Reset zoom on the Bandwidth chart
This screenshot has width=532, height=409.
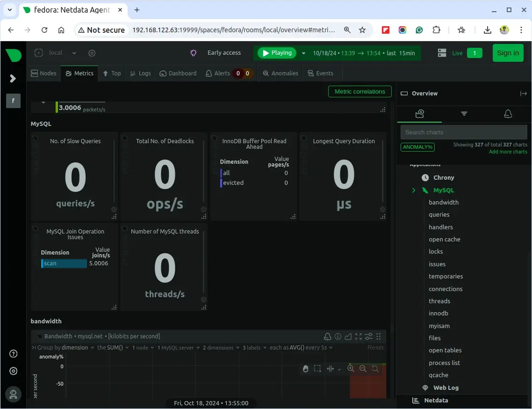(375, 369)
